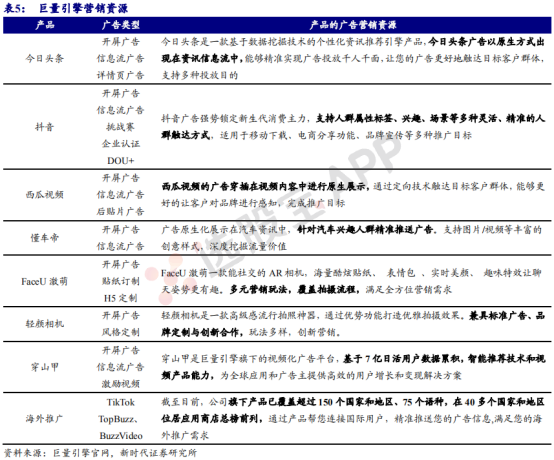Select 详情页广告 in the 今日头条 row
This screenshot has width=554, height=460.
(121, 75)
